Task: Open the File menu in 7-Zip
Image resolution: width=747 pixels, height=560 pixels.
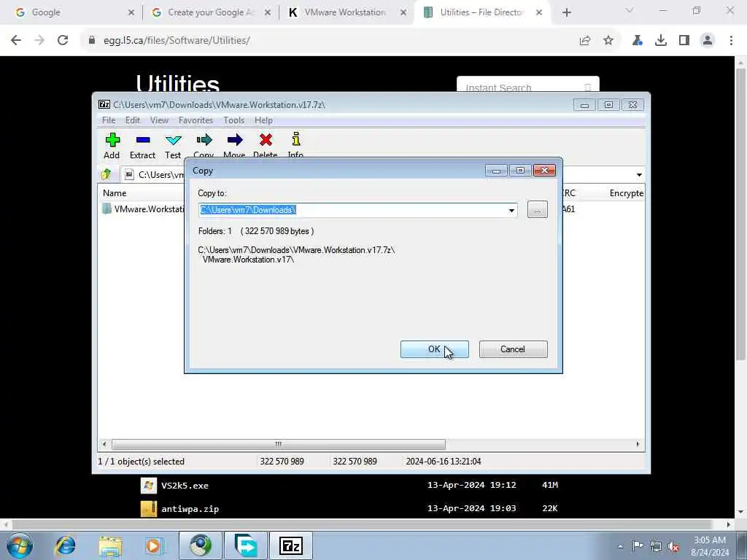Action: (x=109, y=120)
